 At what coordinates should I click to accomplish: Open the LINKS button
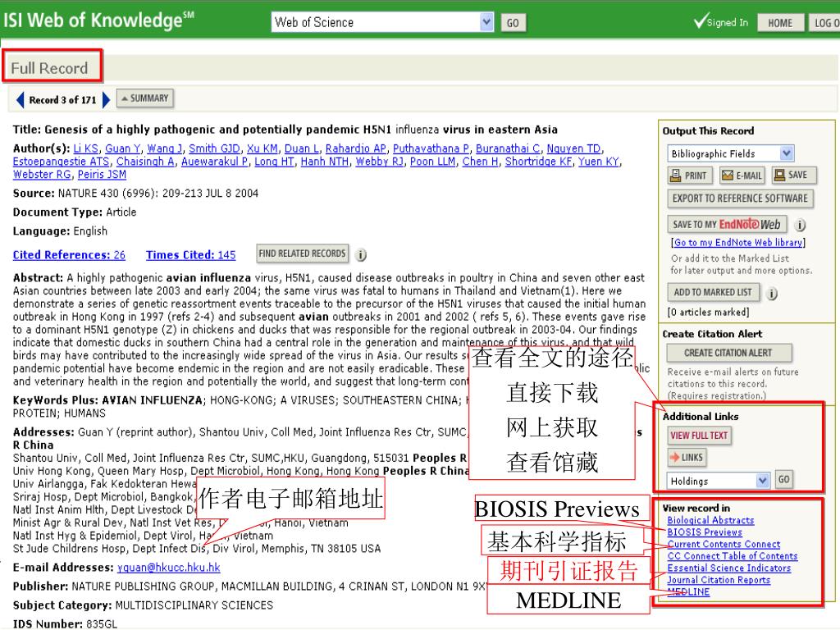point(687,458)
